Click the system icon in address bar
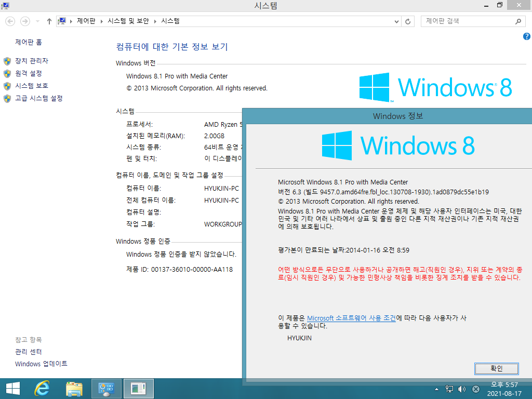 tap(62, 21)
